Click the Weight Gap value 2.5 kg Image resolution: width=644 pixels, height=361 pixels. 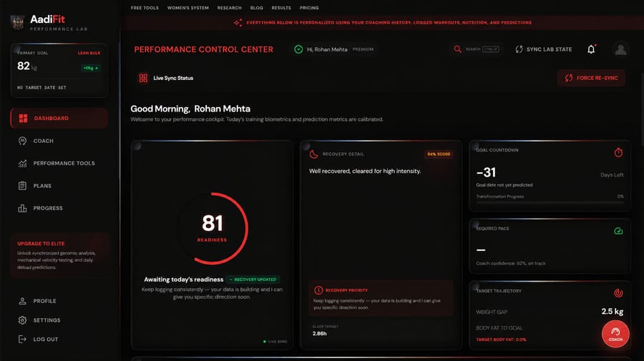[613, 312]
